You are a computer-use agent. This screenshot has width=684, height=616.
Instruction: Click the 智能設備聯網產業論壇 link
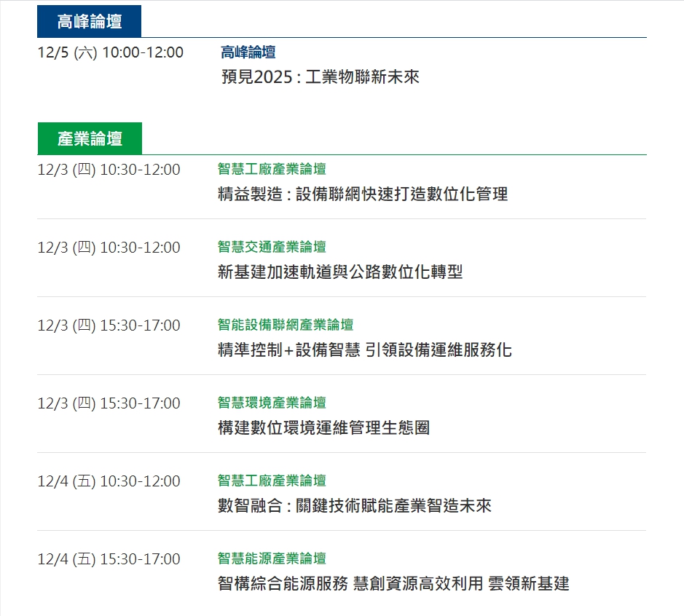(286, 325)
